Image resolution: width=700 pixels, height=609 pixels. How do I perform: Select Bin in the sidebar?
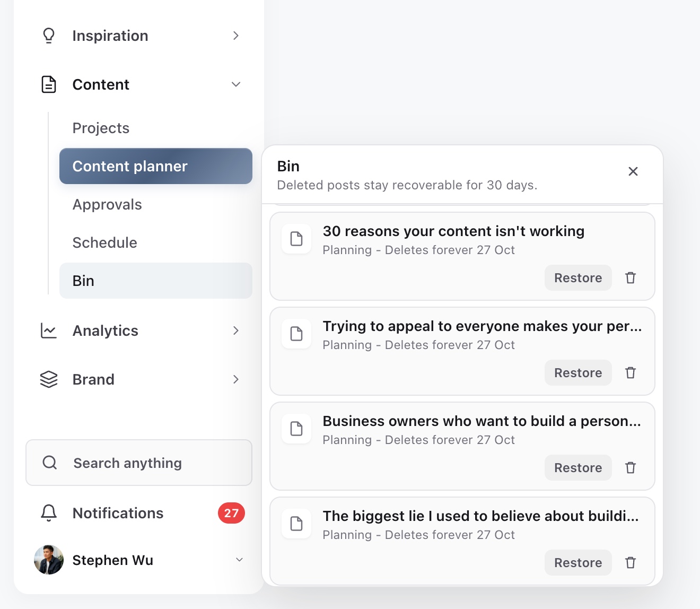click(x=156, y=281)
